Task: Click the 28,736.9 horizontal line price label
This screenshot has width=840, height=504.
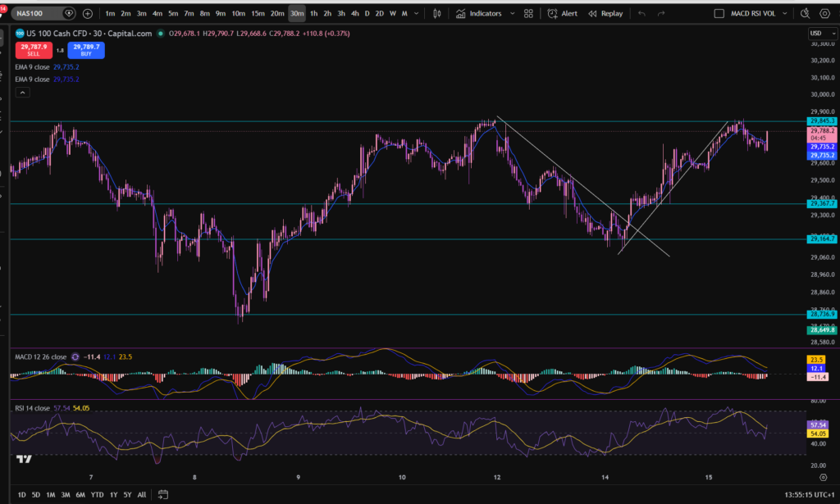Action: pos(822,315)
